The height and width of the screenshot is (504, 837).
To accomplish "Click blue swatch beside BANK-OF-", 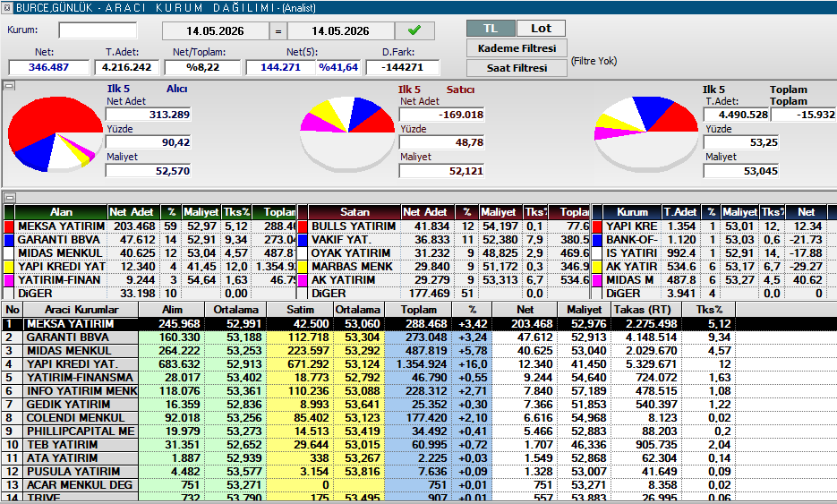I will pos(597,240).
